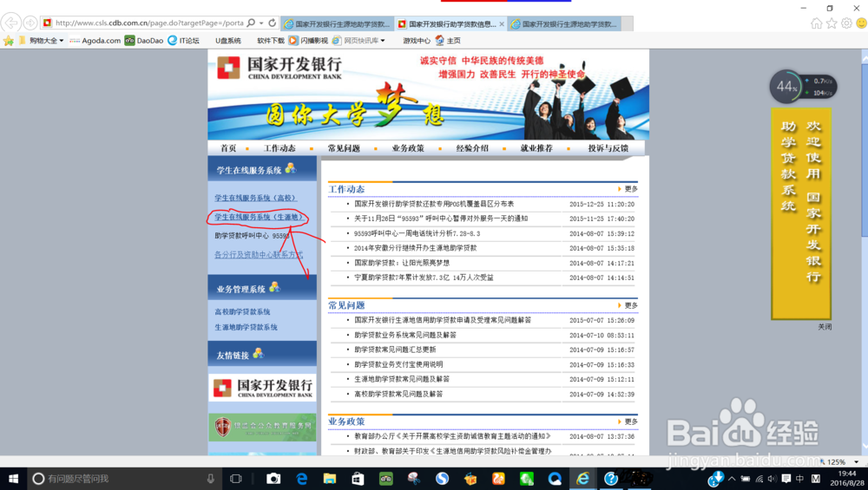Click 更多 beside the 业务政策 section
Image resolution: width=868 pixels, height=490 pixels.
pyautogui.click(x=630, y=421)
